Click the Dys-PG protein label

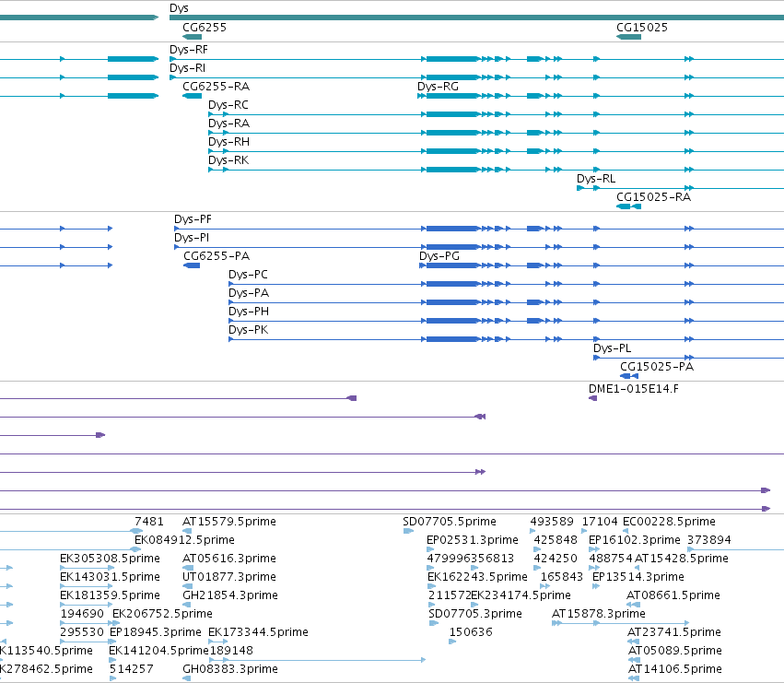point(439,256)
